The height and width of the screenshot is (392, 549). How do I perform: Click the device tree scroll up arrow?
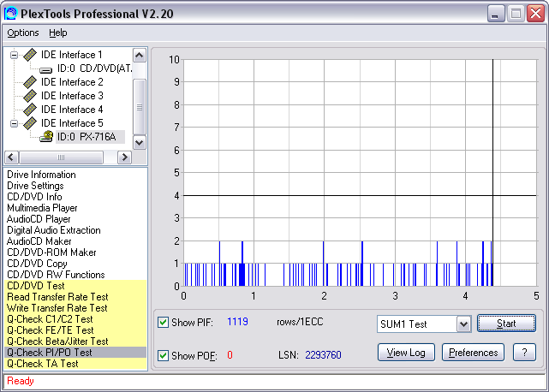pos(140,56)
